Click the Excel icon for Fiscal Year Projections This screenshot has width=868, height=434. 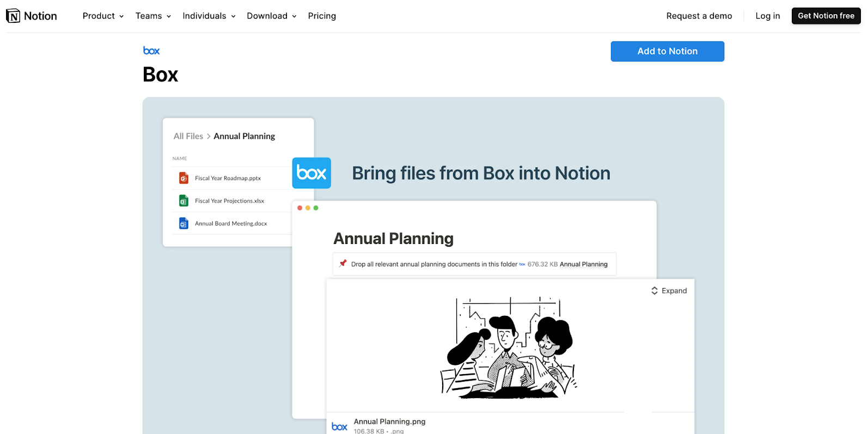[184, 201]
